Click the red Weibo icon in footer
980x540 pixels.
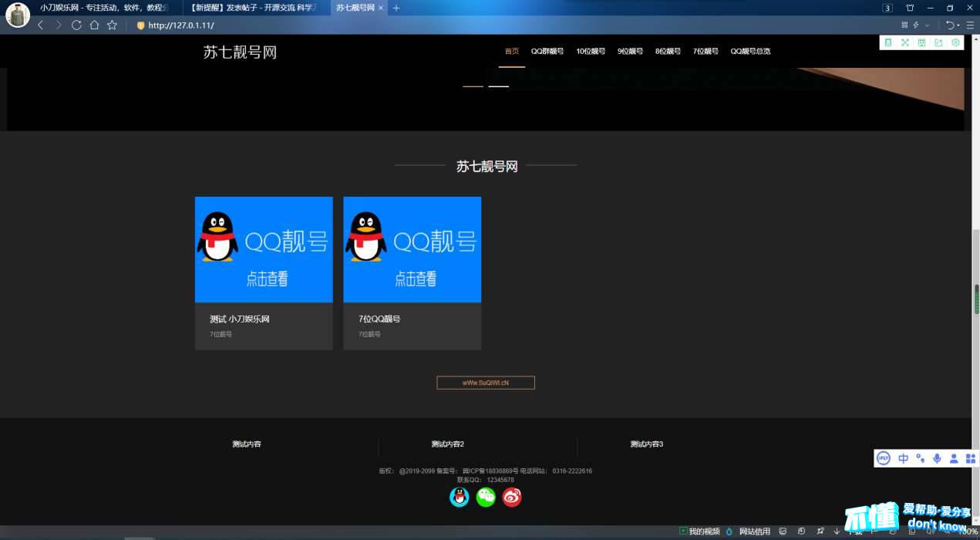pos(512,498)
